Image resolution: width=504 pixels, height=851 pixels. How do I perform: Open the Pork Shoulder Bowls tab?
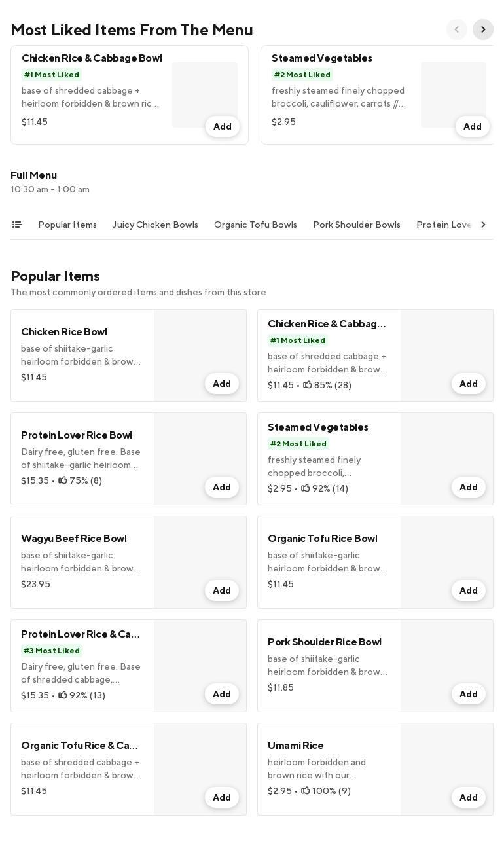click(357, 225)
